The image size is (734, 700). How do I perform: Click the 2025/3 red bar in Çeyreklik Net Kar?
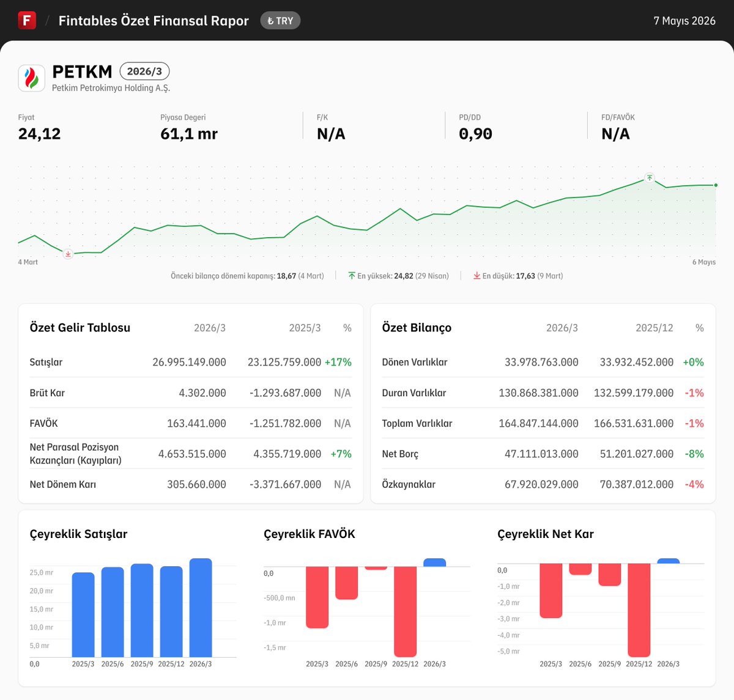(x=551, y=591)
